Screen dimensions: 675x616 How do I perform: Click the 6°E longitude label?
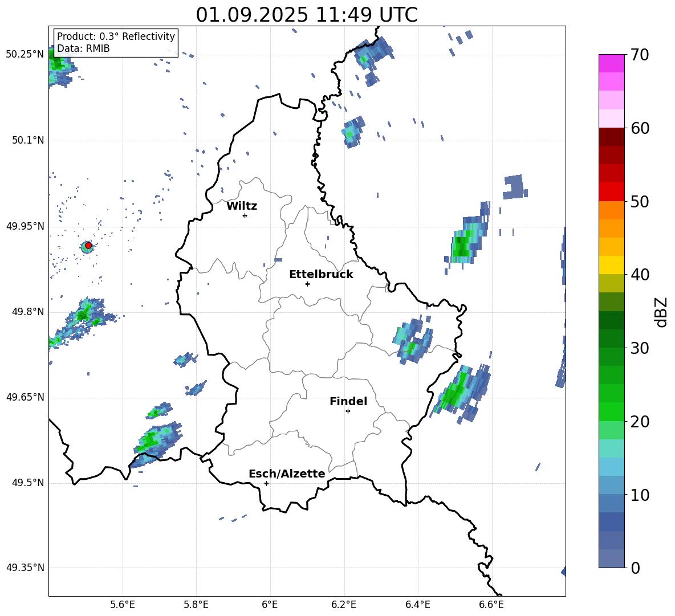click(x=270, y=605)
